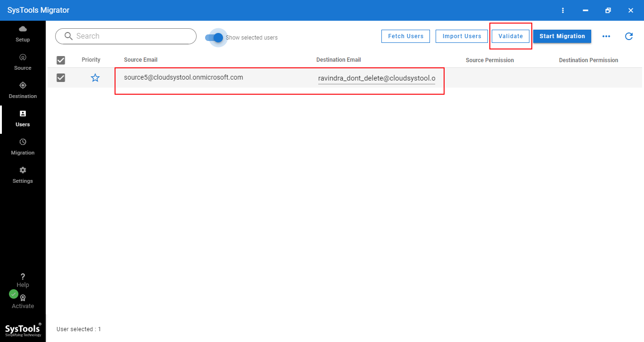Click the search magnifier icon
The image size is (644, 342).
pyautogui.click(x=69, y=36)
